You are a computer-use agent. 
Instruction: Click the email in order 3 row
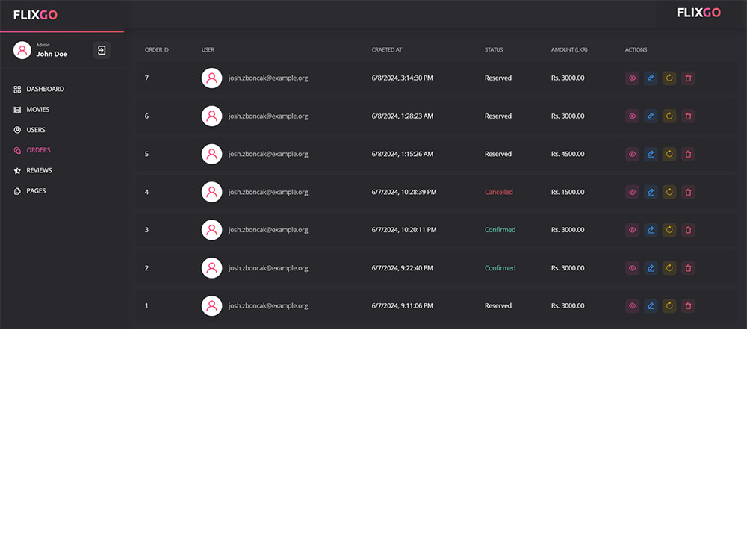pos(268,230)
